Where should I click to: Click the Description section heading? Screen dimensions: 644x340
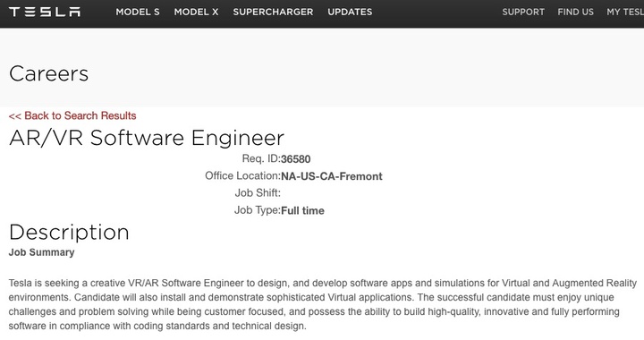pyautogui.click(x=69, y=233)
